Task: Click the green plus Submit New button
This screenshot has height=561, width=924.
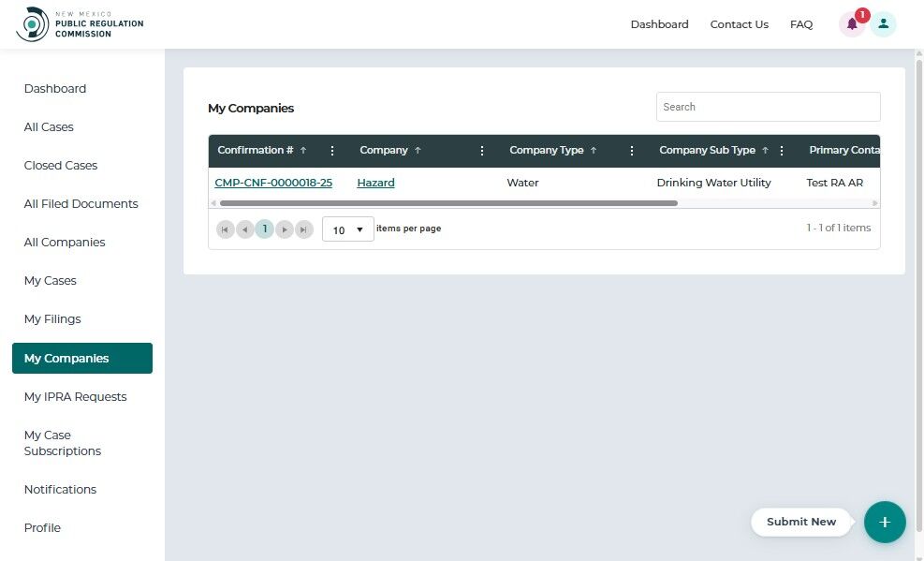Action: click(885, 522)
